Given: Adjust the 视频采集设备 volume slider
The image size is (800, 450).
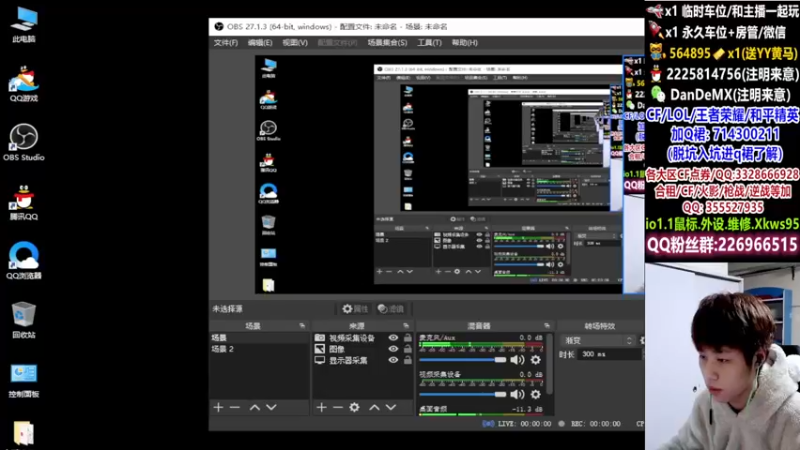Looking at the screenshot, I should 462,394.
